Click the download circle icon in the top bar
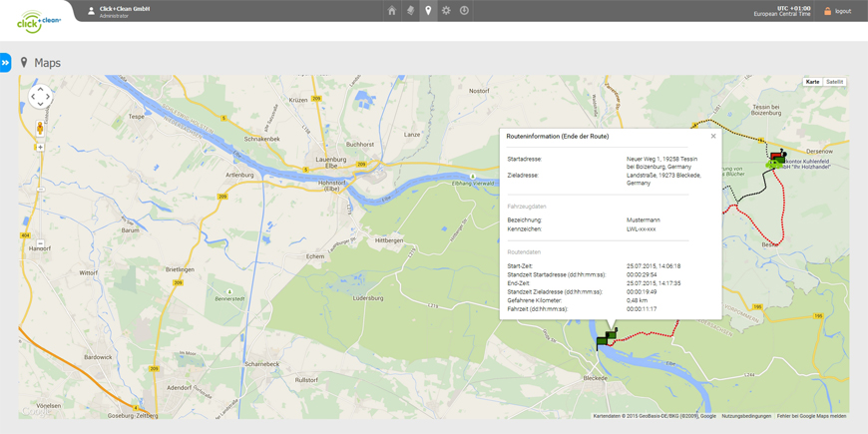 [x=465, y=11]
